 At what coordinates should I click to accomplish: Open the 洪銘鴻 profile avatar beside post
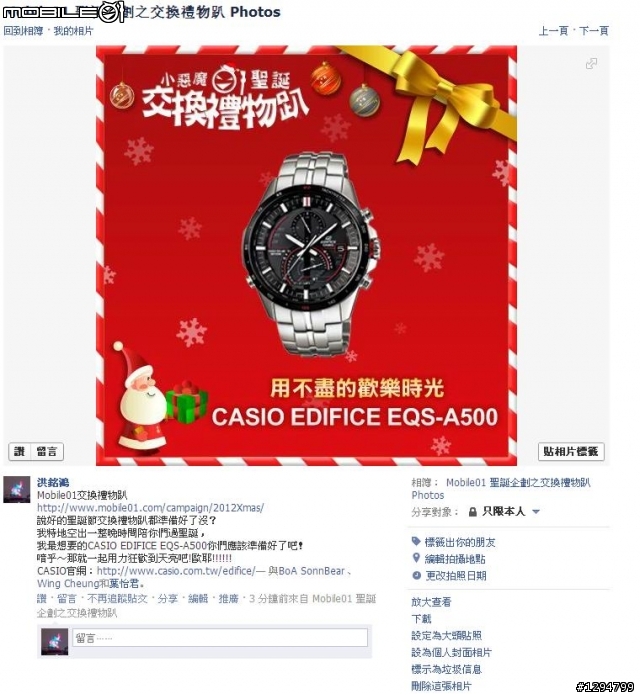point(17,490)
